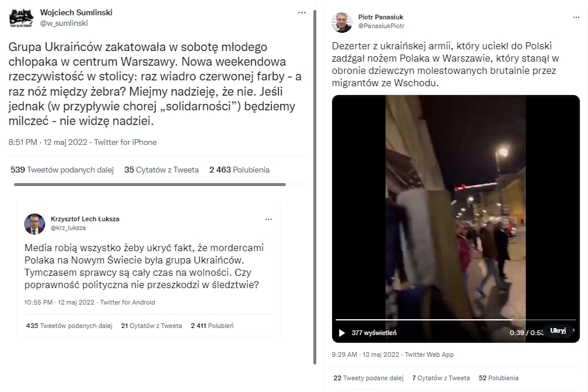View 2 463 Polubienia list
The width and height of the screenshot is (588, 392).
[239, 170]
